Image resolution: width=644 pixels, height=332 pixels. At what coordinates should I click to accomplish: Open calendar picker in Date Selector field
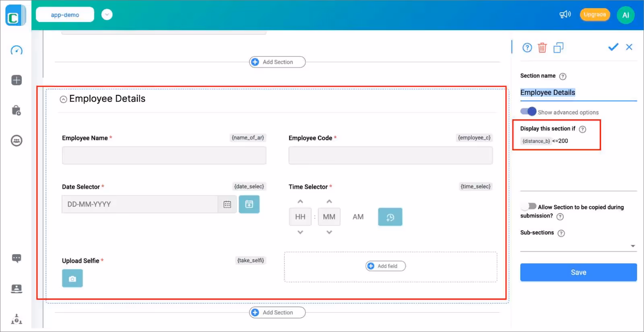(x=227, y=204)
